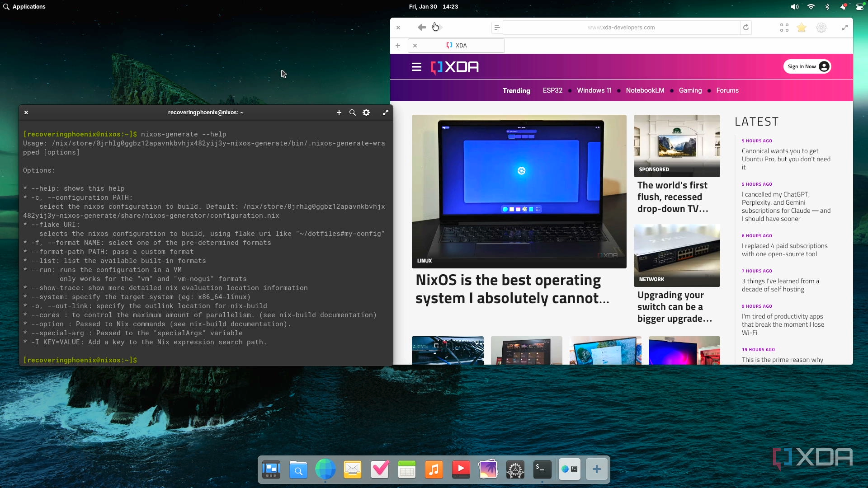The image size is (868, 488).
Task: Open Forums link in trending bar
Action: (x=727, y=90)
